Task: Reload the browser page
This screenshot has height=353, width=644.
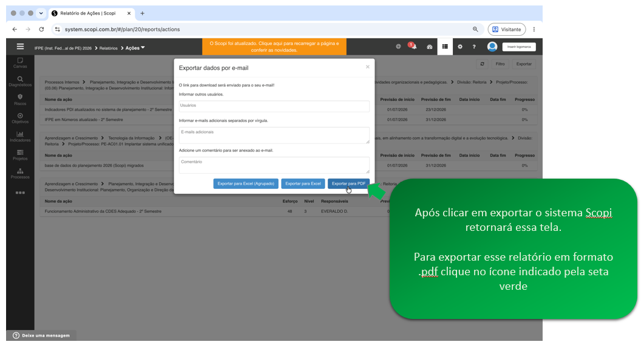Action: point(41,29)
